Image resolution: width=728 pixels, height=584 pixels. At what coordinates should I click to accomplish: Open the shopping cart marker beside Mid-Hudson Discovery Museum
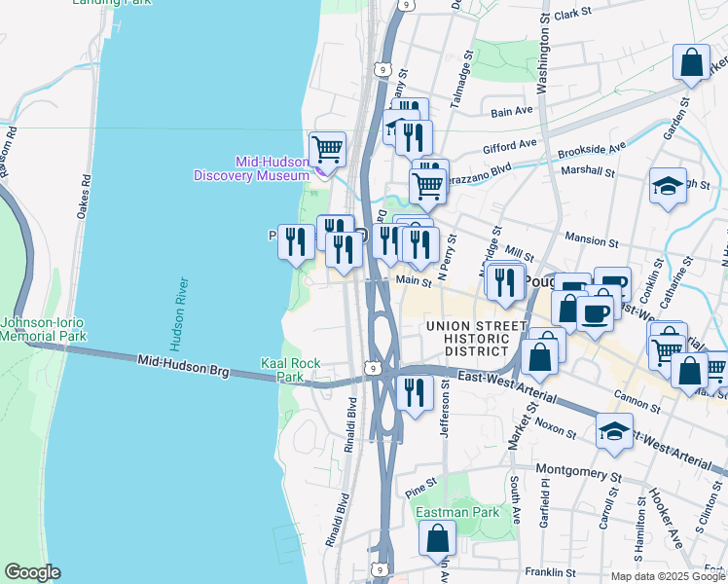(327, 151)
